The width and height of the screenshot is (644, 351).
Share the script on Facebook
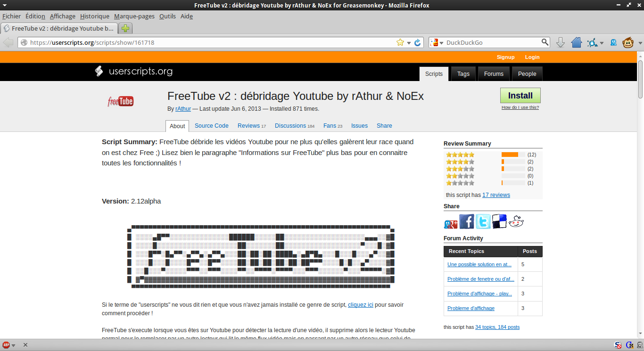click(467, 221)
